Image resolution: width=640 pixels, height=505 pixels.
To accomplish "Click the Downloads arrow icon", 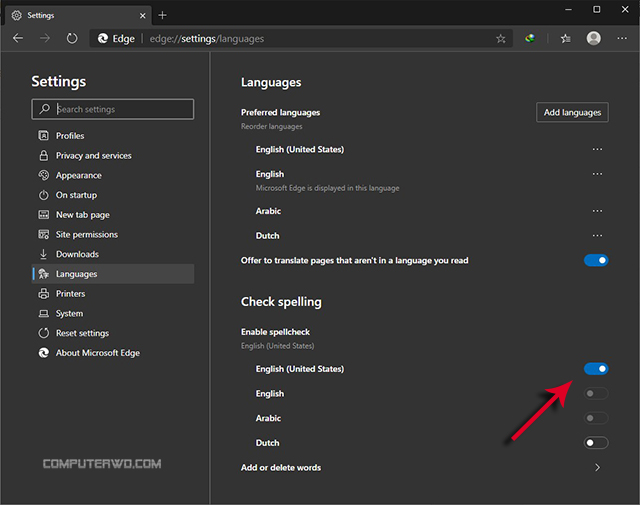I will [44, 254].
